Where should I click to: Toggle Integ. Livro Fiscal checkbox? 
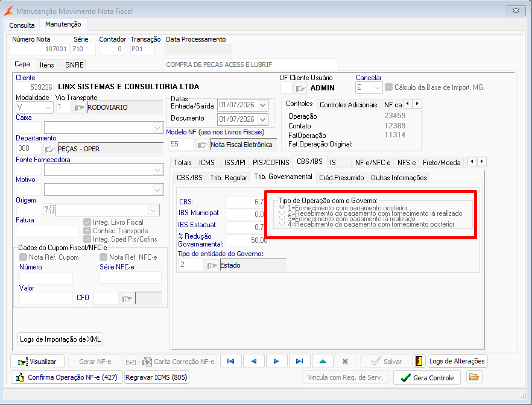87,222
